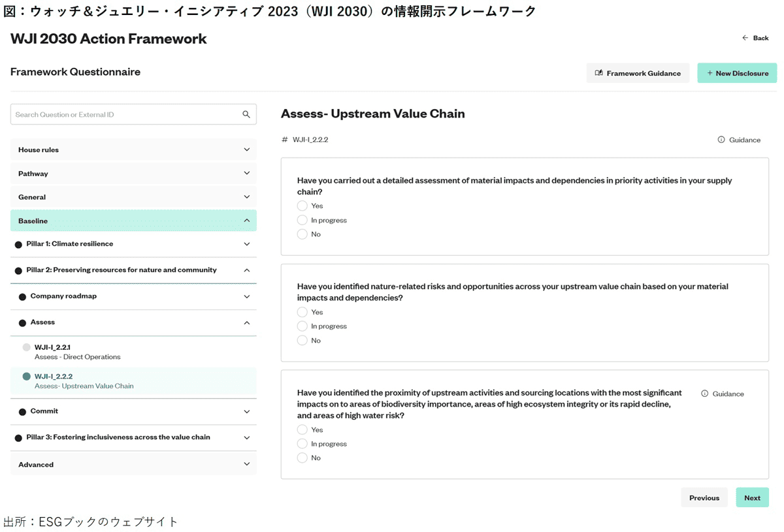Go to the Previous question

tap(704, 497)
